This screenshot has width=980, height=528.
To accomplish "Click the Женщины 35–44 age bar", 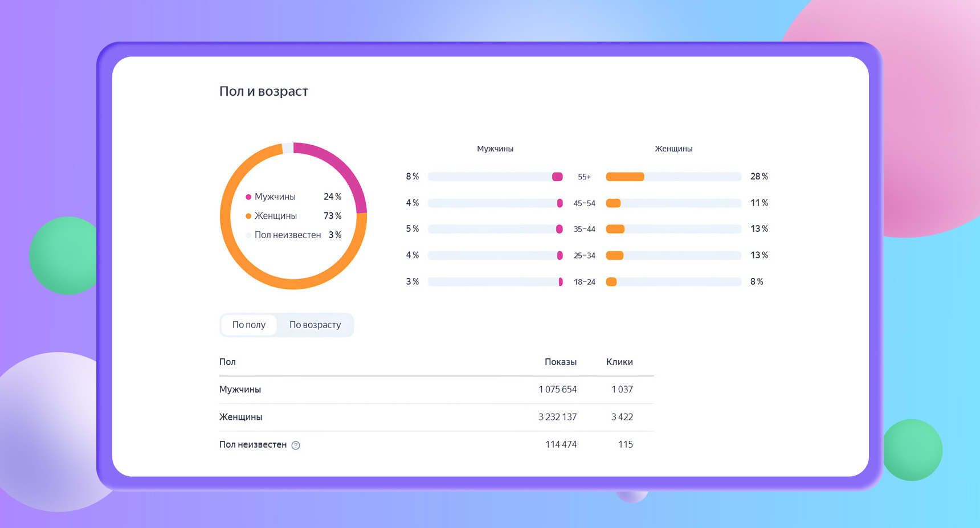I will click(x=673, y=229).
